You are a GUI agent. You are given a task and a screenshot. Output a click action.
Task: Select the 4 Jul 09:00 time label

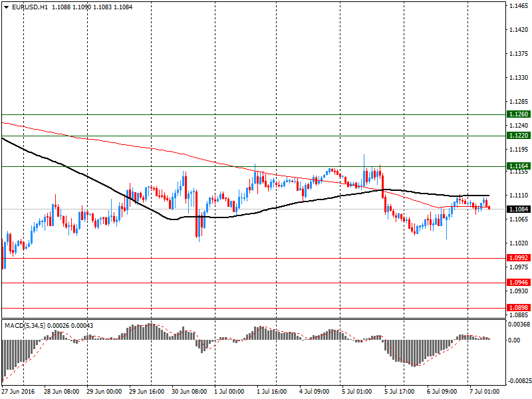(314, 392)
